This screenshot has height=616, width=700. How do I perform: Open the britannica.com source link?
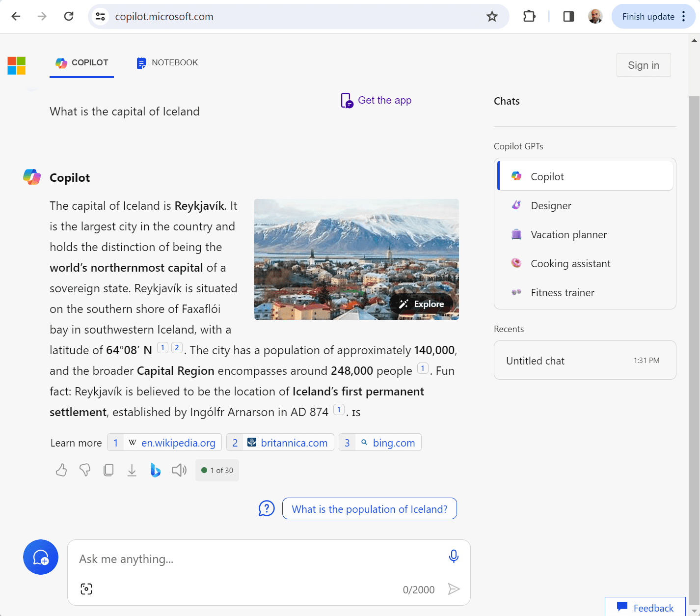click(280, 443)
